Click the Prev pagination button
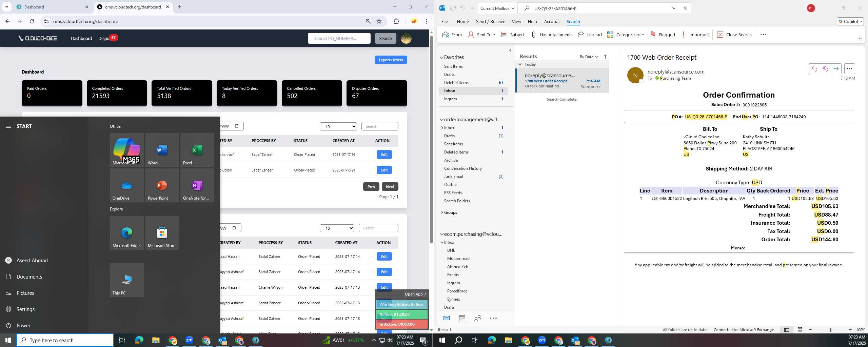 [x=371, y=187]
